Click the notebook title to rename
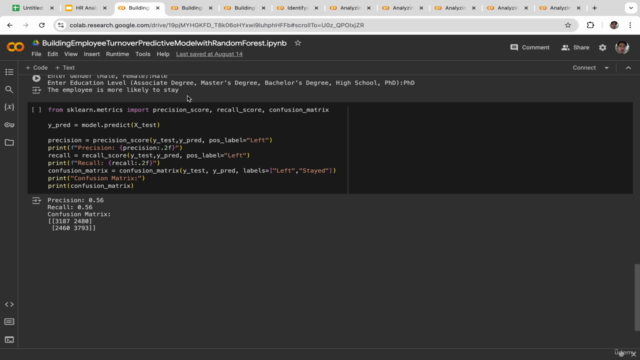640x360 pixels. tap(164, 43)
